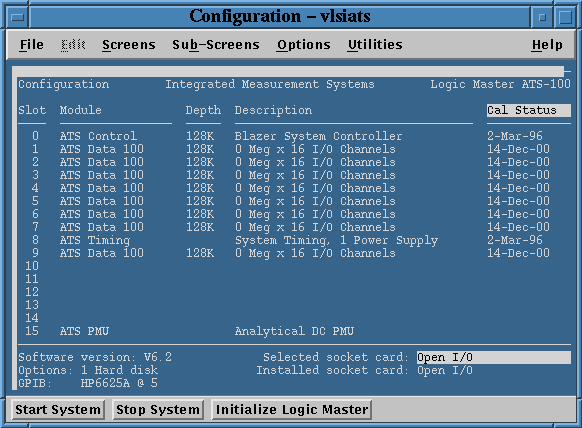
Task: Select ATS Control in slot 0
Action: [98, 136]
